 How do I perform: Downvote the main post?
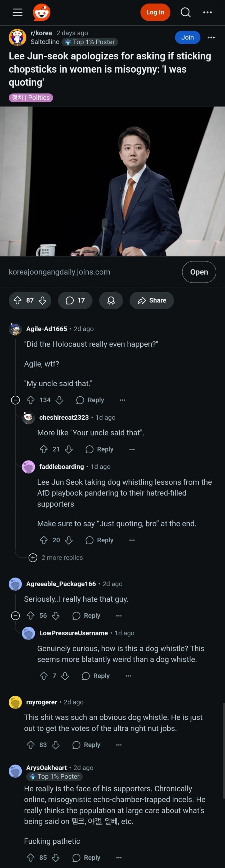pos(42,300)
